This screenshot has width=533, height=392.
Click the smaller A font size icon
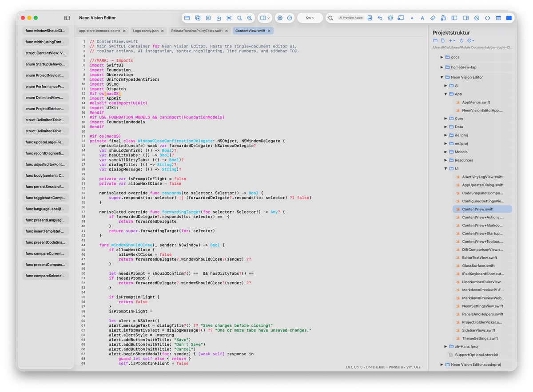412,18
